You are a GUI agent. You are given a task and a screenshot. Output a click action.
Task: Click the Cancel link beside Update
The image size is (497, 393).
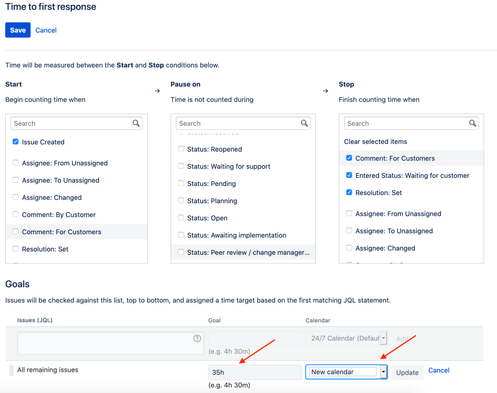pyautogui.click(x=439, y=370)
